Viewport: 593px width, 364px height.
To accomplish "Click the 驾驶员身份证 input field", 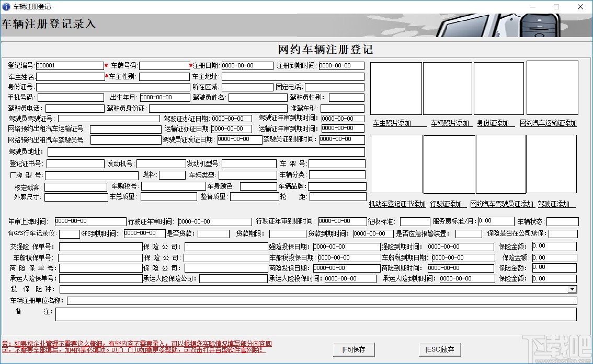I will [x=219, y=109].
